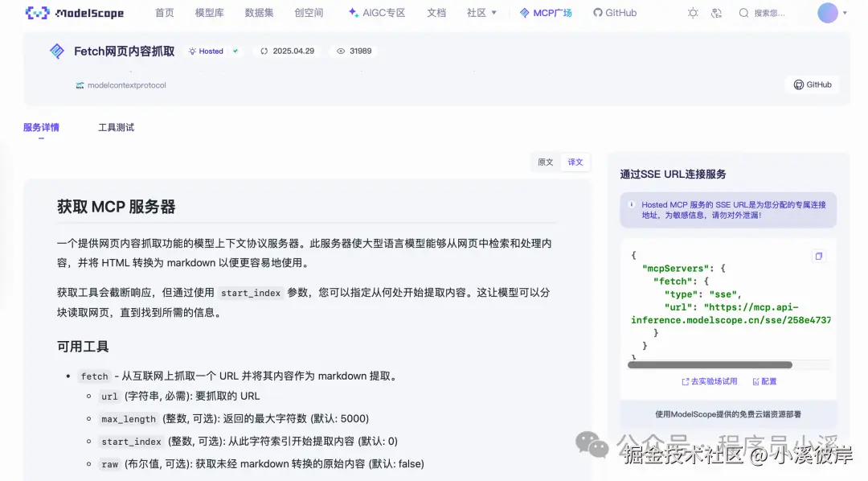
Task: Click the 2025.04.29 update date badge
Action: pyautogui.click(x=287, y=51)
